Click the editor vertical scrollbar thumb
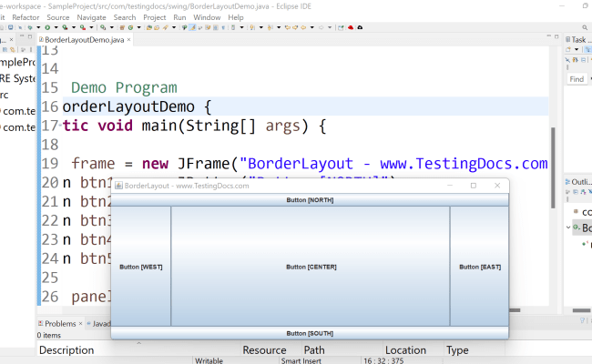Image resolution: width=592 pixels, height=364 pixels. (553, 167)
